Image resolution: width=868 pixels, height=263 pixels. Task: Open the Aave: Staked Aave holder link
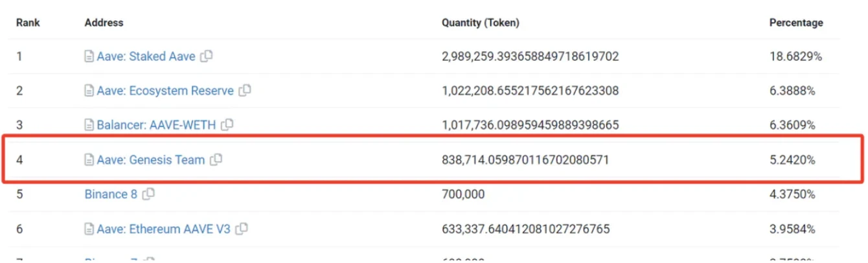click(146, 56)
